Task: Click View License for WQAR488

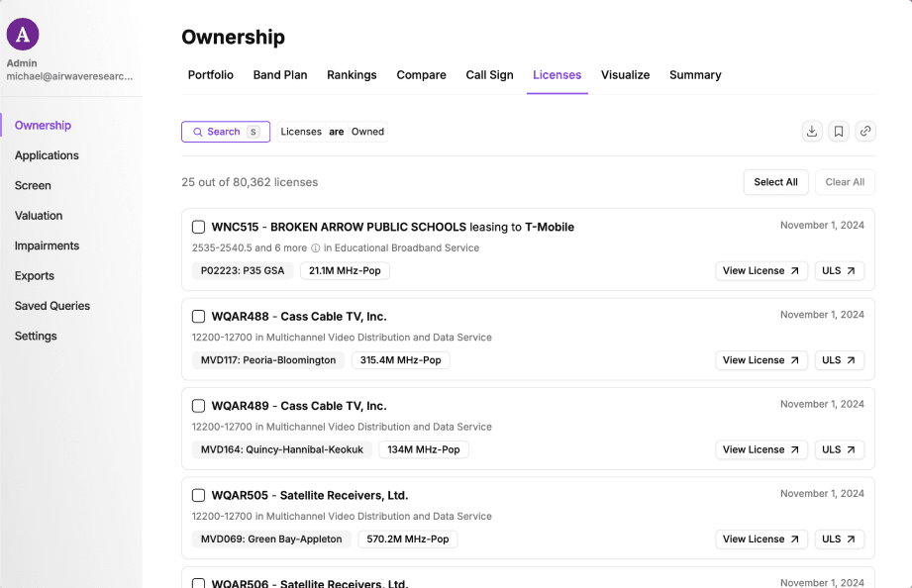Action: click(761, 360)
